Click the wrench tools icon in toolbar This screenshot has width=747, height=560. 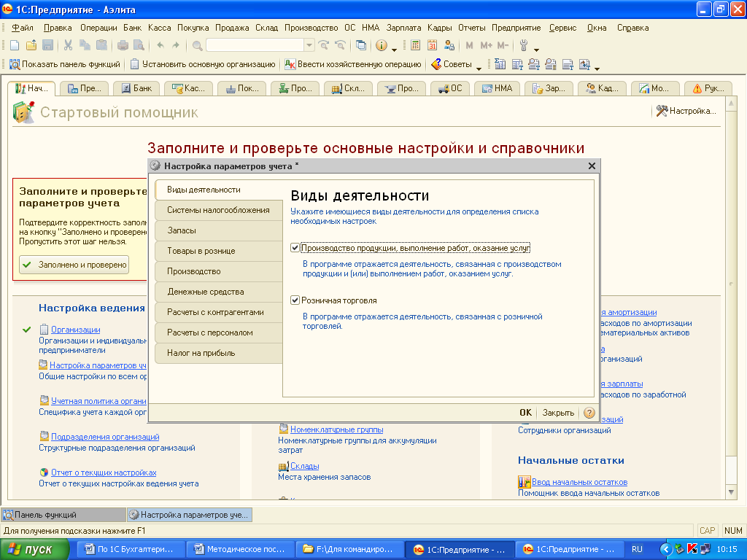[x=524, y=45]
